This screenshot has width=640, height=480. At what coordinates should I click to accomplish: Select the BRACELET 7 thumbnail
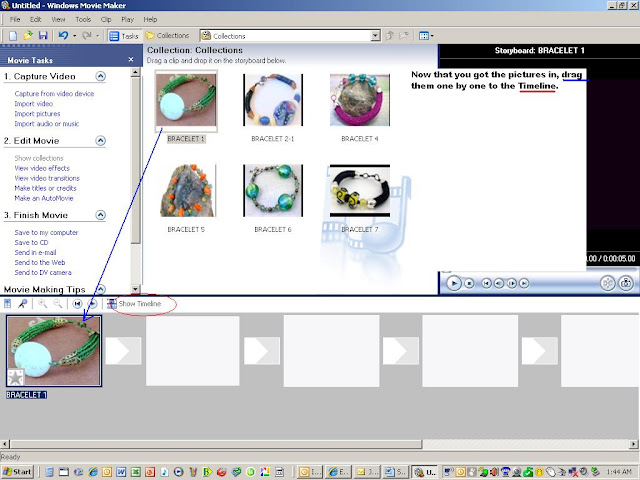click(360, 191)
